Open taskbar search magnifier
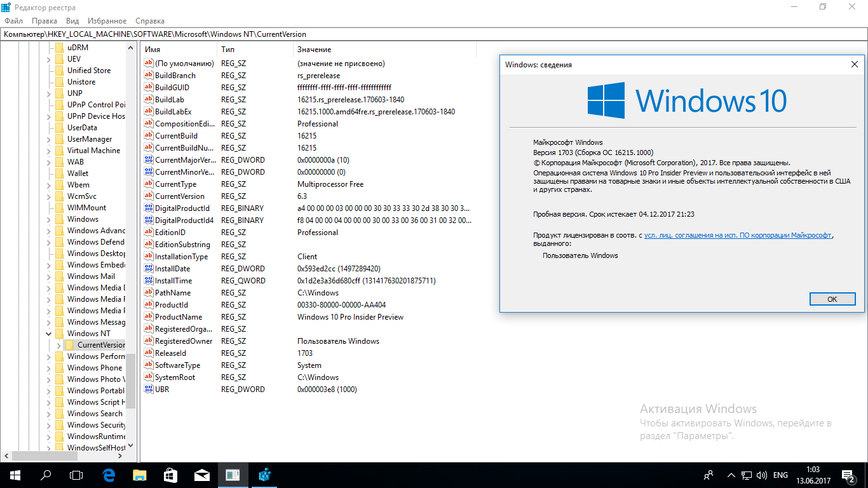The width and height of the screenshot is (868, 488). (46, 475)
